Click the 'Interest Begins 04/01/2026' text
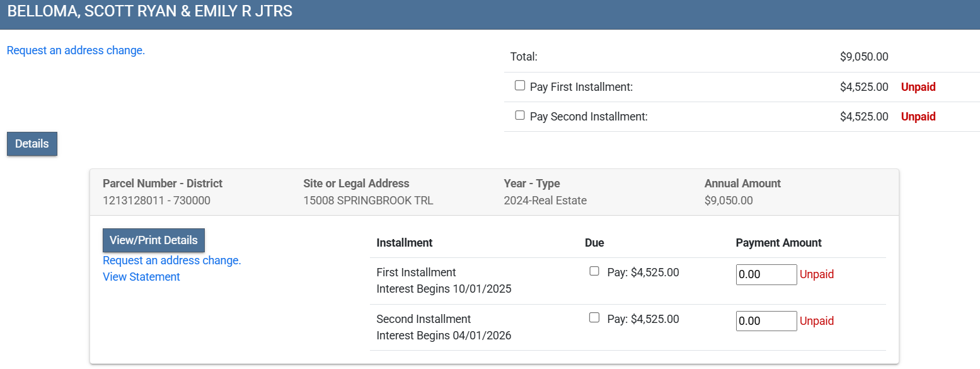980x369 pixels. (x=444, y=336)
